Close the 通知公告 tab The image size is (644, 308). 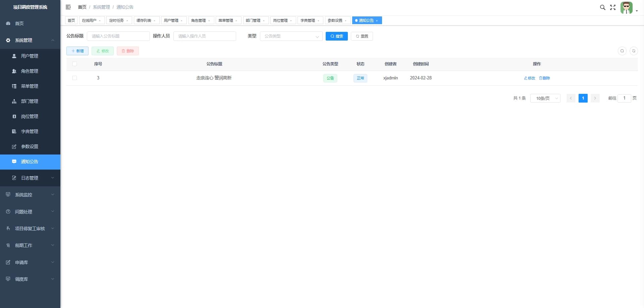[377, 21]
